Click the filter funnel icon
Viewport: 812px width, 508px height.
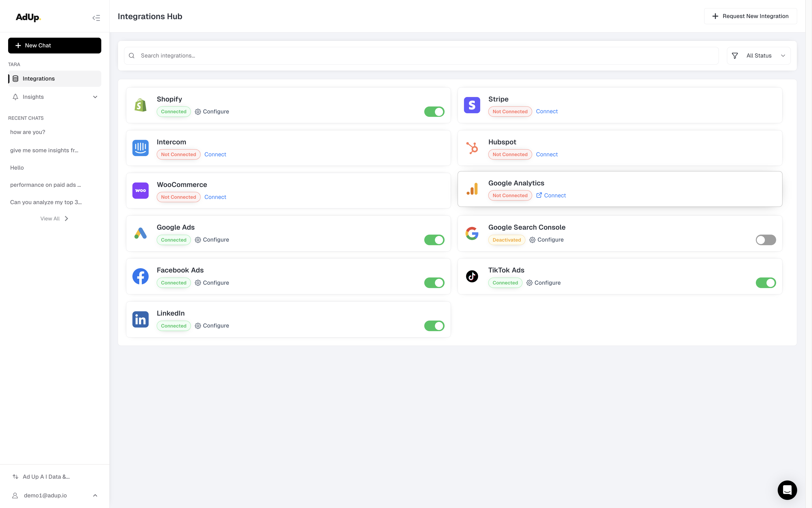[735, 56]
